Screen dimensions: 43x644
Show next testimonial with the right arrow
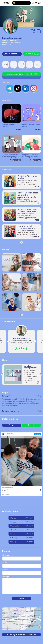click(x=35, y=341)
